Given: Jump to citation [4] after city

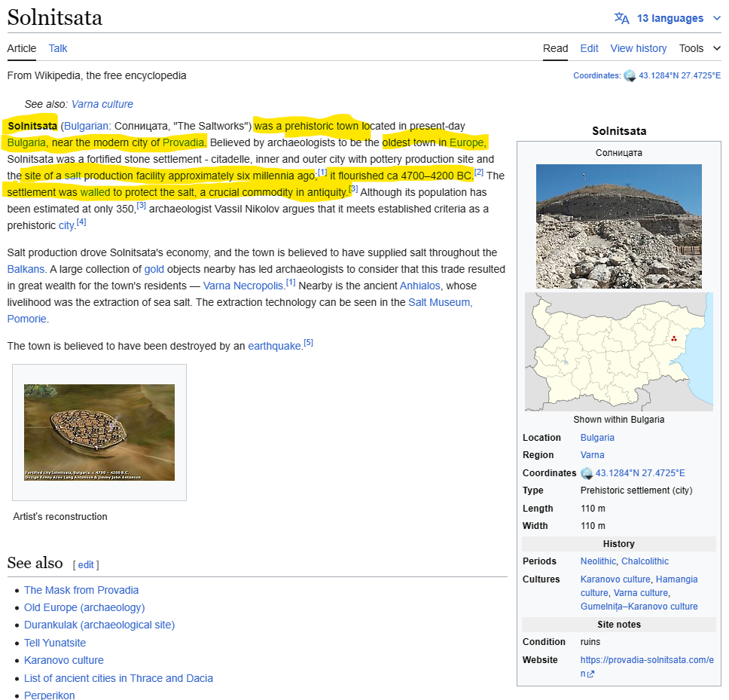Looking at the screenshot, I should (x=81, y=222).
